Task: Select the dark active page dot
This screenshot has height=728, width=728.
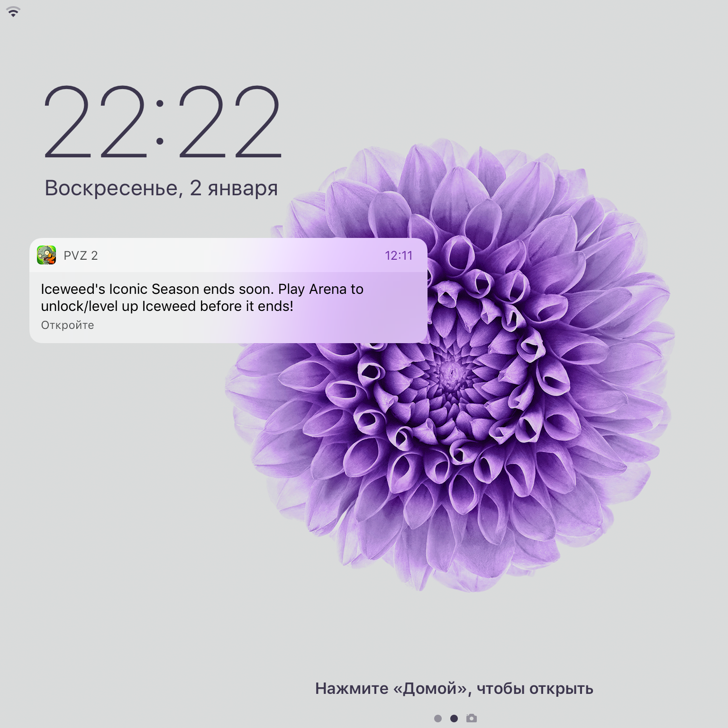Action: (454, 719)
